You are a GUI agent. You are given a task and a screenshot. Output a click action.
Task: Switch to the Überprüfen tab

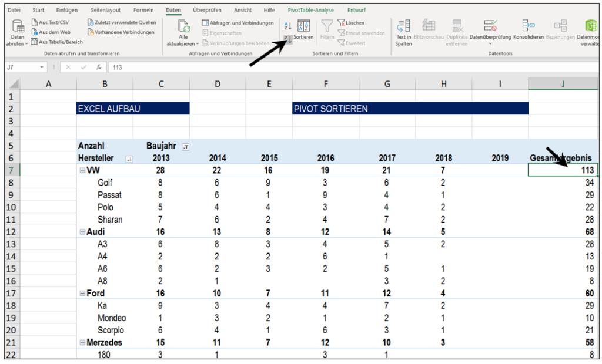click(207, 10)
